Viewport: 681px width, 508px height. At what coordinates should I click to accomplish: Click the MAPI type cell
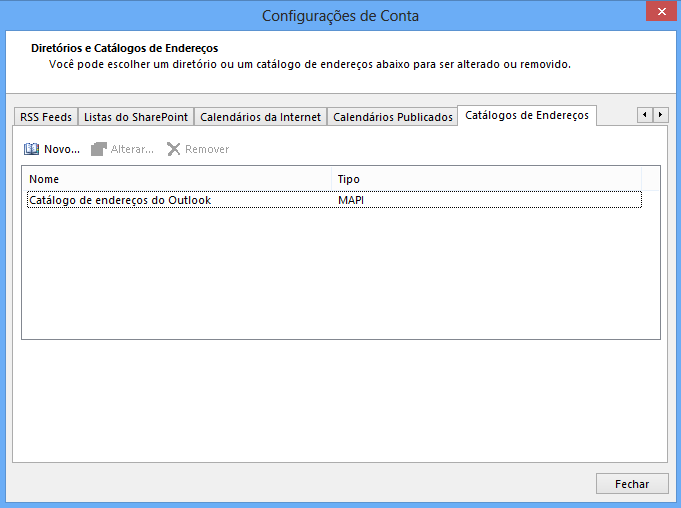pos(352,200)
